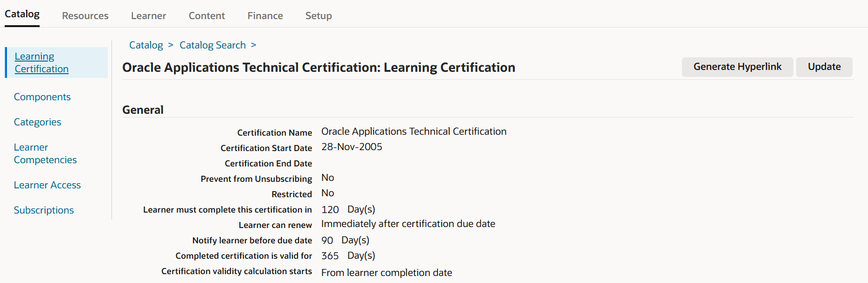Click 'Immediately after certification due date' text
Screen dimensions: 868x283
(x=408, y=224)
